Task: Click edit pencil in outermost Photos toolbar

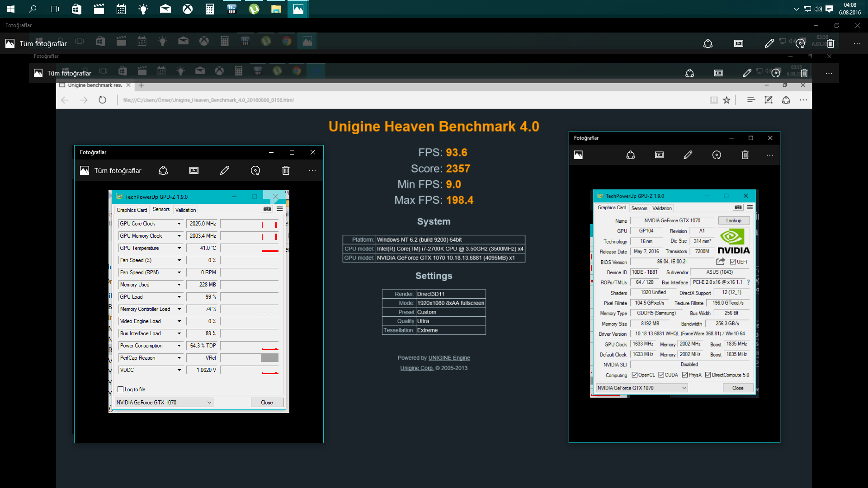Action: (x=769, y=43)
